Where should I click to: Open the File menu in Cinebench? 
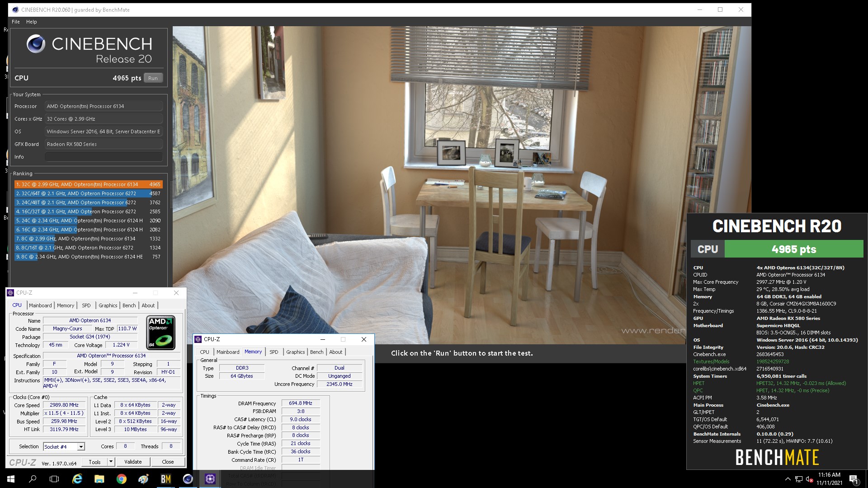pyautogui.click(x=16, y=22)
